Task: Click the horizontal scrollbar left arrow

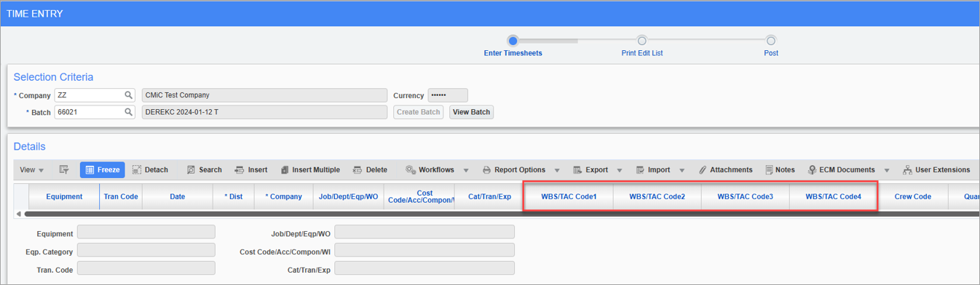Action: click(19, 214)
